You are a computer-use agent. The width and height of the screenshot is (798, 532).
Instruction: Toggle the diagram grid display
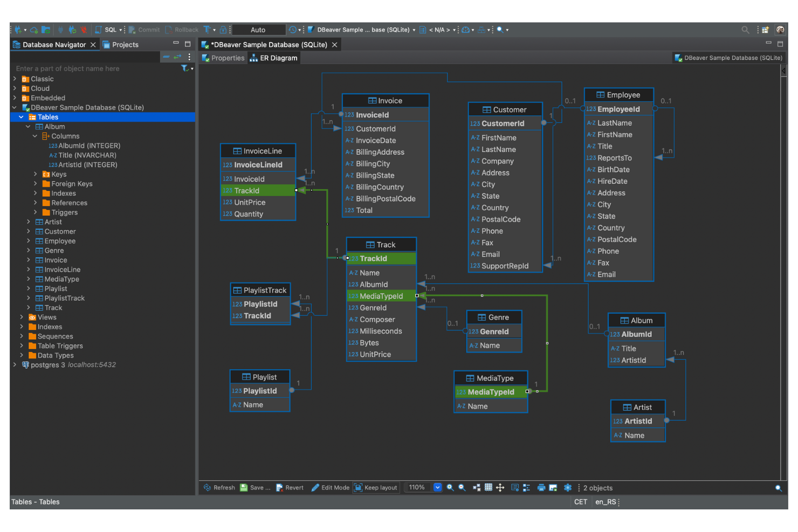[x=489, y=487]
